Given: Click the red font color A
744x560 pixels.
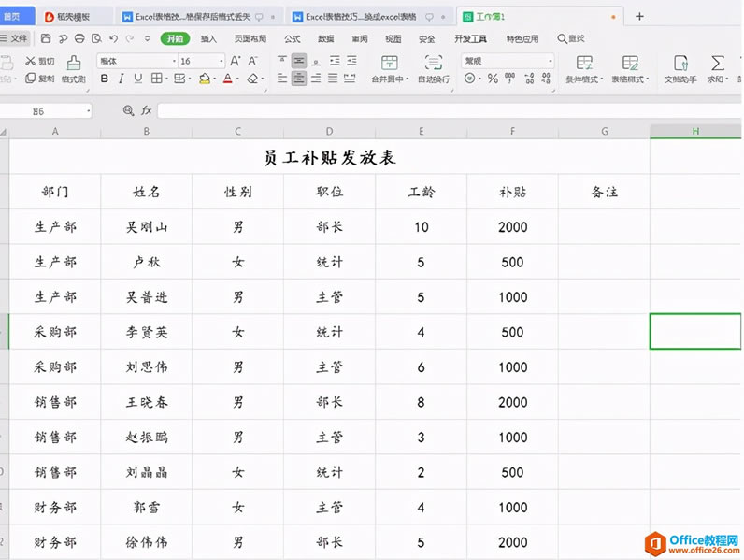Looking at the screenshot, I should pyautogui.click(x=228, y=79).
